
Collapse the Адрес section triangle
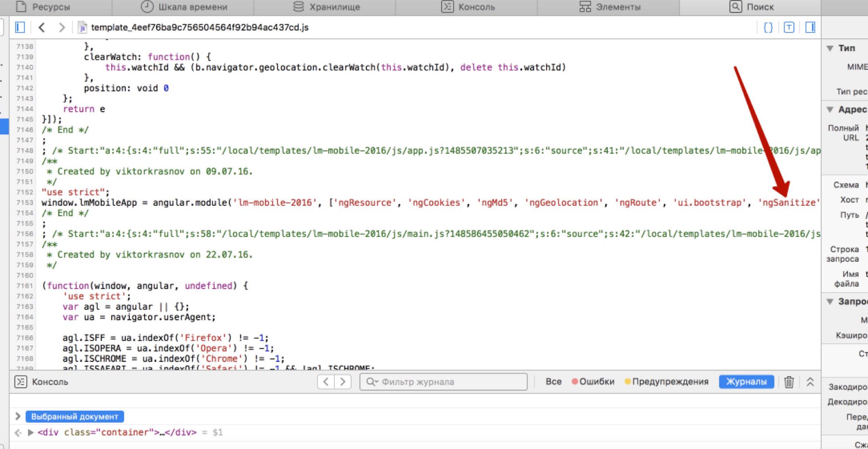click(830, 109)
